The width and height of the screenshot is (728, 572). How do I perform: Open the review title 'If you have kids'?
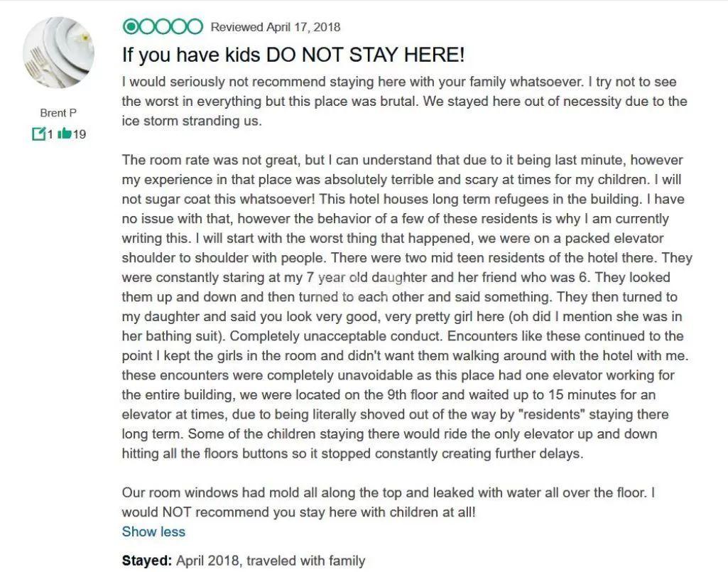[x=293, y=55]
